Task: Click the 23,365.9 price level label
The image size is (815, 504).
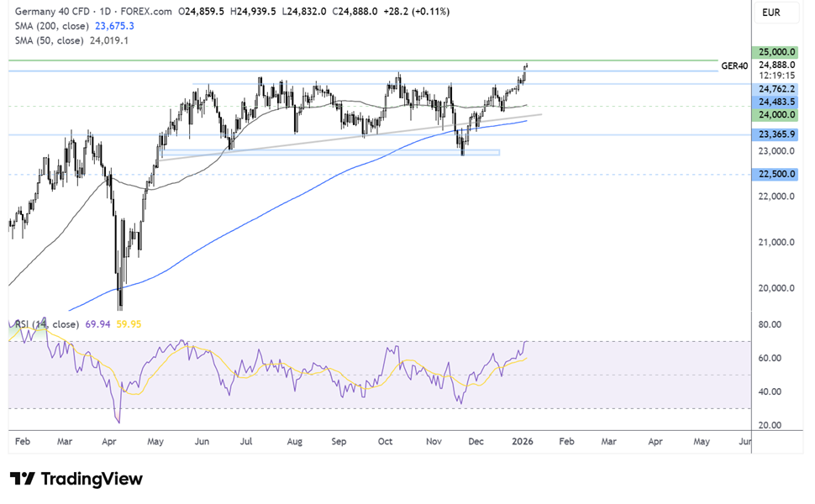Action: [x=776, y=134]
